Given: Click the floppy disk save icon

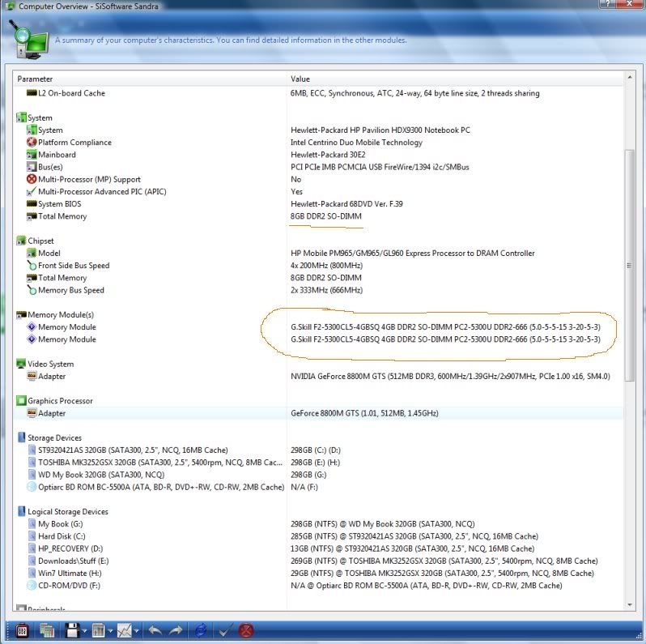Looking at the screenshot, I should [x=72, y=630].
